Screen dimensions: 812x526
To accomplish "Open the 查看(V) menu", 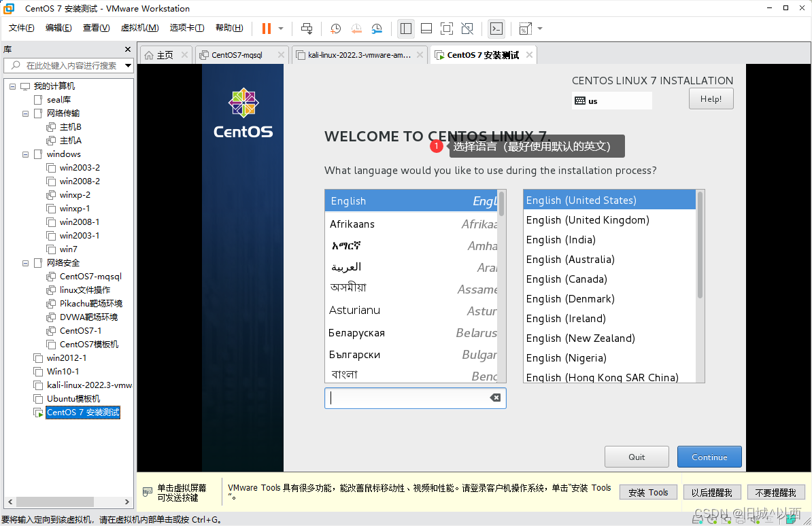I will pyautogui.click(x=97, y=28).
